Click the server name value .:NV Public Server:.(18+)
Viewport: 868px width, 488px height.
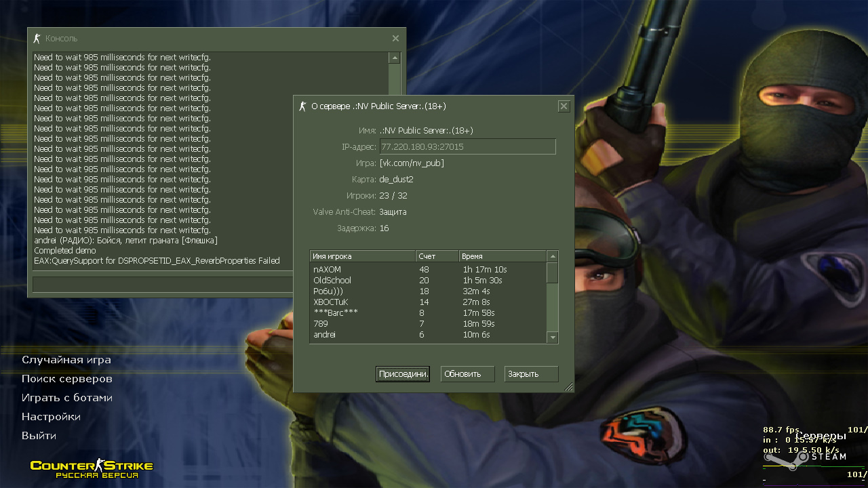pyautogui.click(x=427, y=131)
